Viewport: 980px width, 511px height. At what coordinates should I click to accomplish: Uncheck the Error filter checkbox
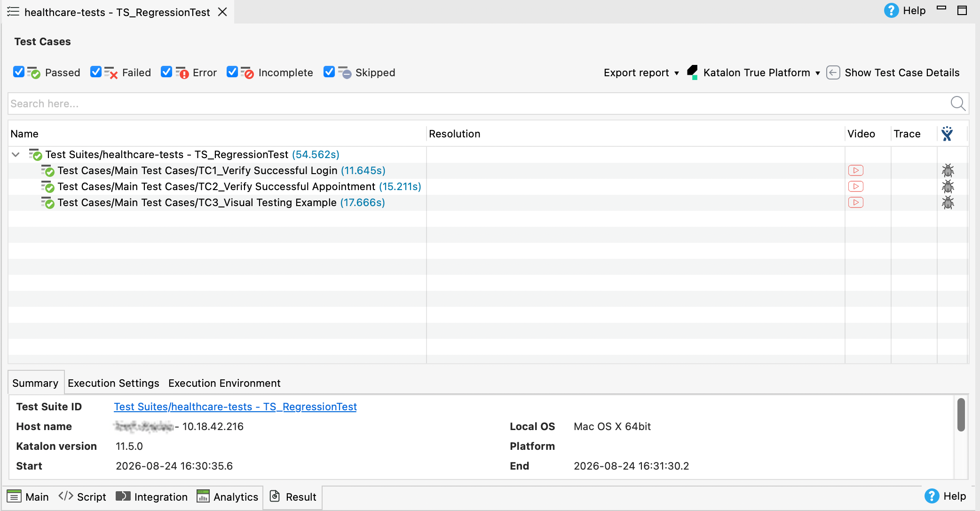point(166,72)
